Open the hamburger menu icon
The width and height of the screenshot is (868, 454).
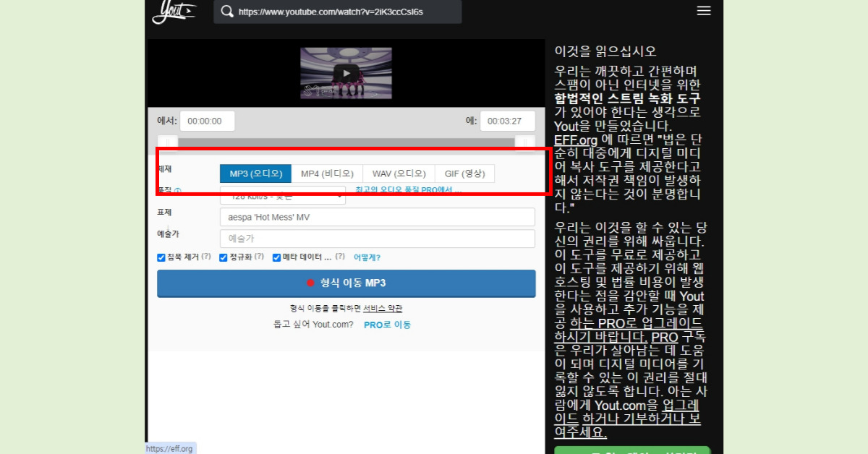[703, 11]
